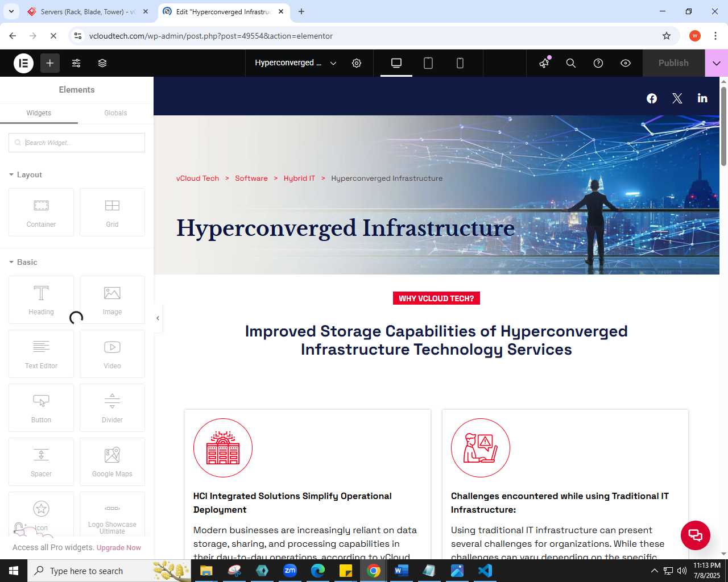Select the Grid widget
The image size is (728, 582).
pos(112,212)
